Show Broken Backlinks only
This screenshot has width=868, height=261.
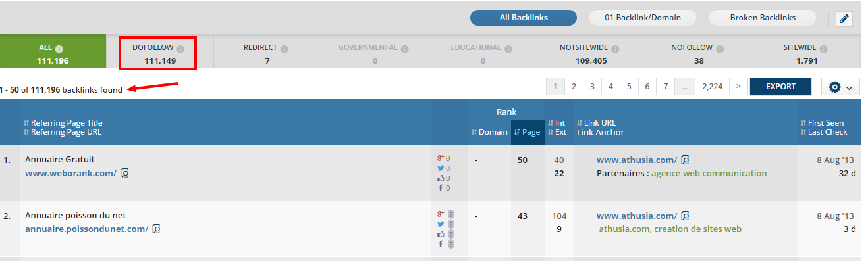pyautogui.click(x=763, y=18)
